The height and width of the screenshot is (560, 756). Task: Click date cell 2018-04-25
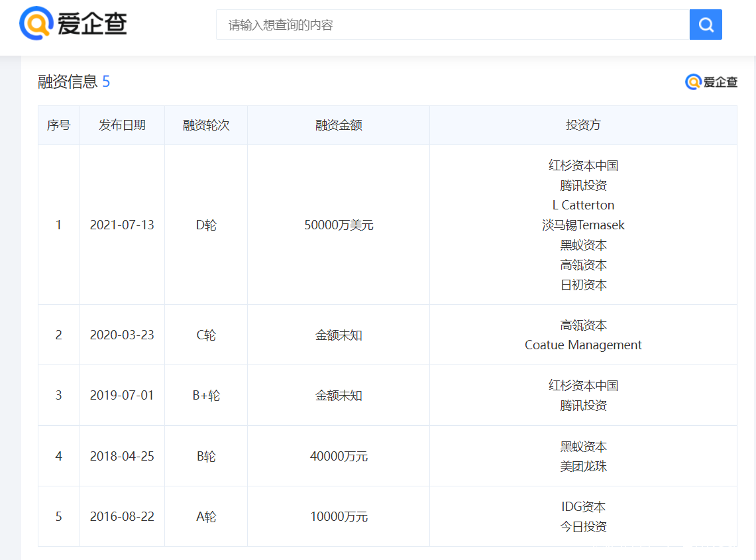tap(122, 456)
